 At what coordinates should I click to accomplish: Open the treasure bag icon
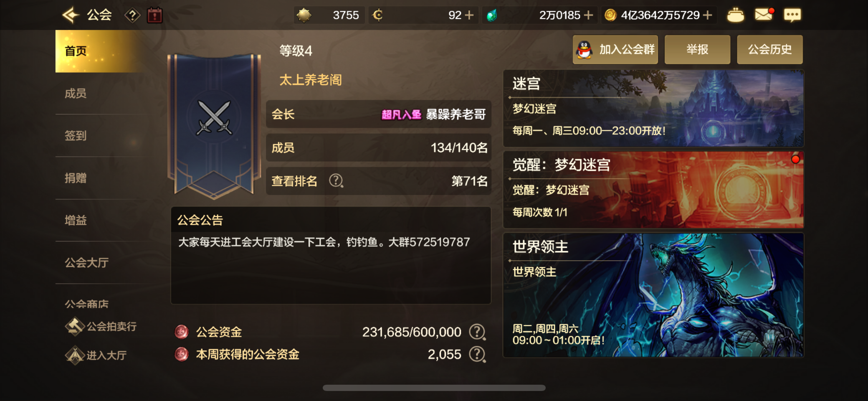click(736, 15)
